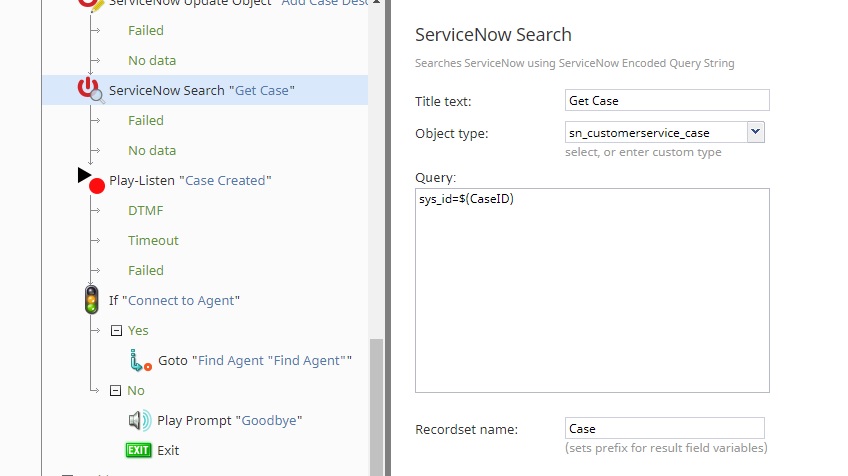
Task: Select the Goto "Find Agent" block
Action: pyautogui.click(x=255, y=360)
